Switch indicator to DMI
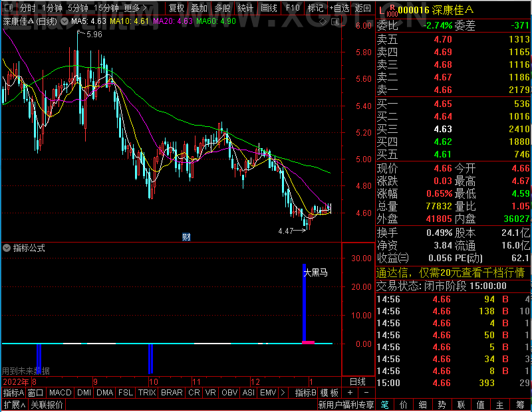Image resolution: width=532 pixels, height=412 pixels. [84, 393]
